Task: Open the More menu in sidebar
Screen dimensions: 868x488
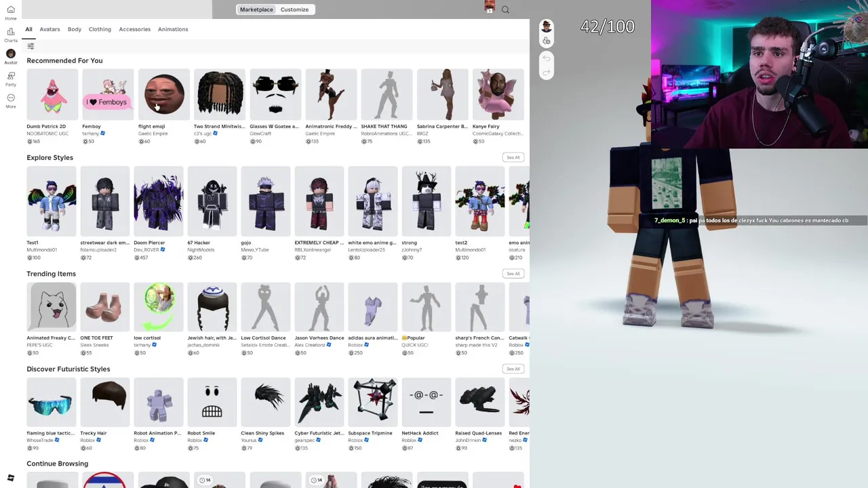Action: tap(11, 101)
